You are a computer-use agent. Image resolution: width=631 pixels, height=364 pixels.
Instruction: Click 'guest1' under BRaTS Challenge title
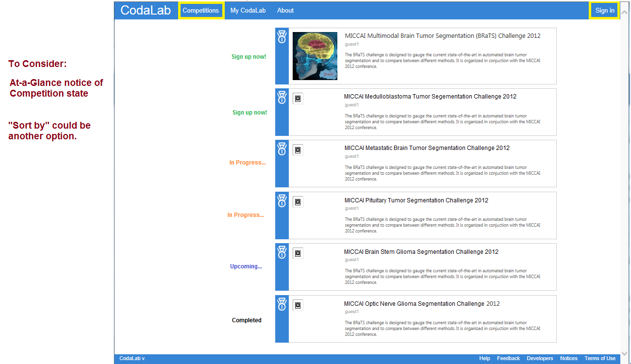[352, 44]
